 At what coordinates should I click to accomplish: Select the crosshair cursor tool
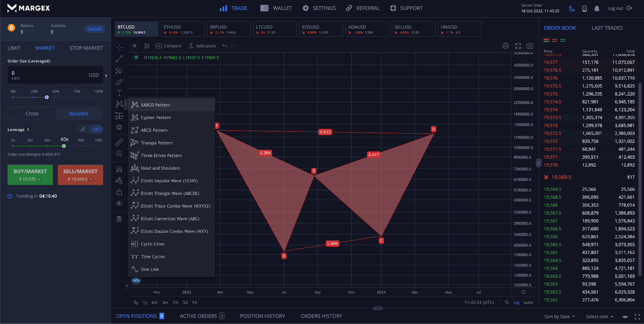[119, 47]
